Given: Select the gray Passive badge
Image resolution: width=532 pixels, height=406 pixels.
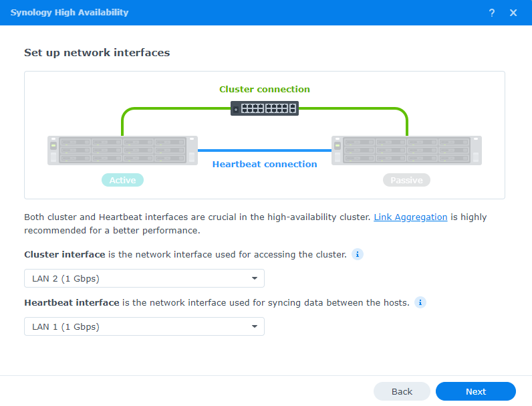Looking at the screenshot, I should (x=406, y=180).
